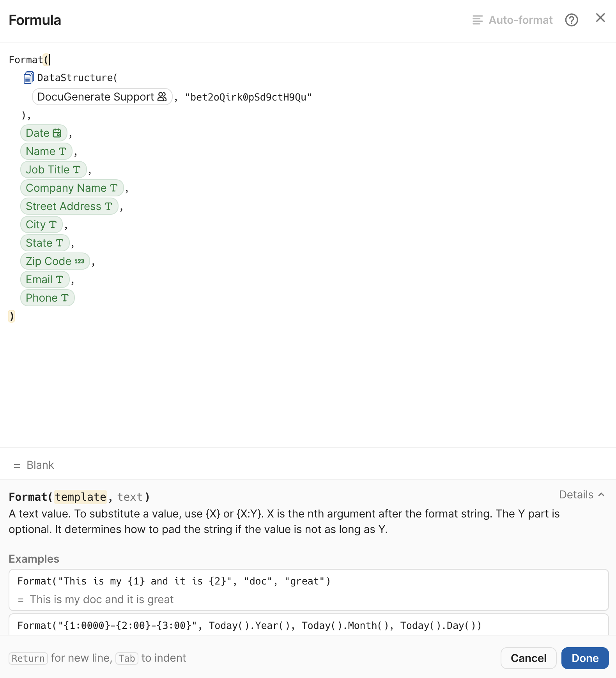Click the Cancel button
The image size is (616, 678).
point(528,658)
